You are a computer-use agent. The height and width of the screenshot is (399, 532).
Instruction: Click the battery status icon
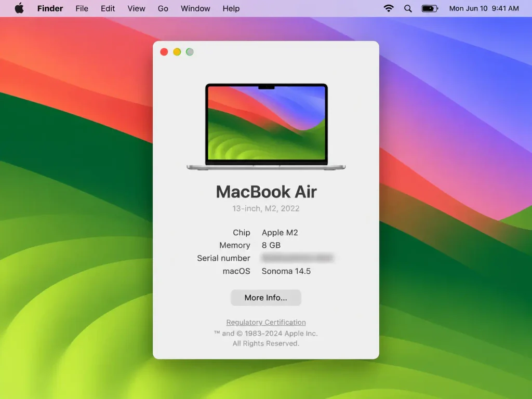tap(430, 8)
